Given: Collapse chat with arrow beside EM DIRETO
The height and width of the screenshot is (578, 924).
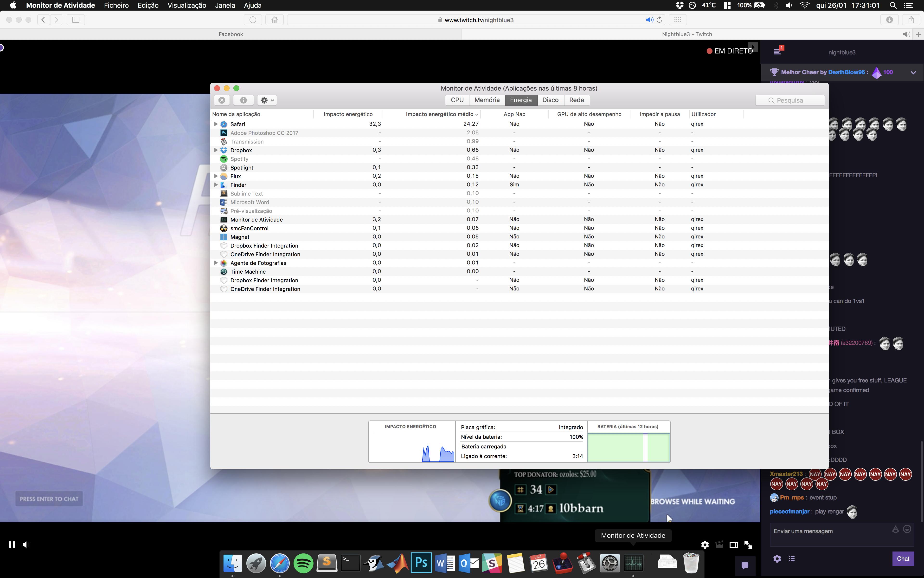Looking at the screenshot, I should (753, 47).
